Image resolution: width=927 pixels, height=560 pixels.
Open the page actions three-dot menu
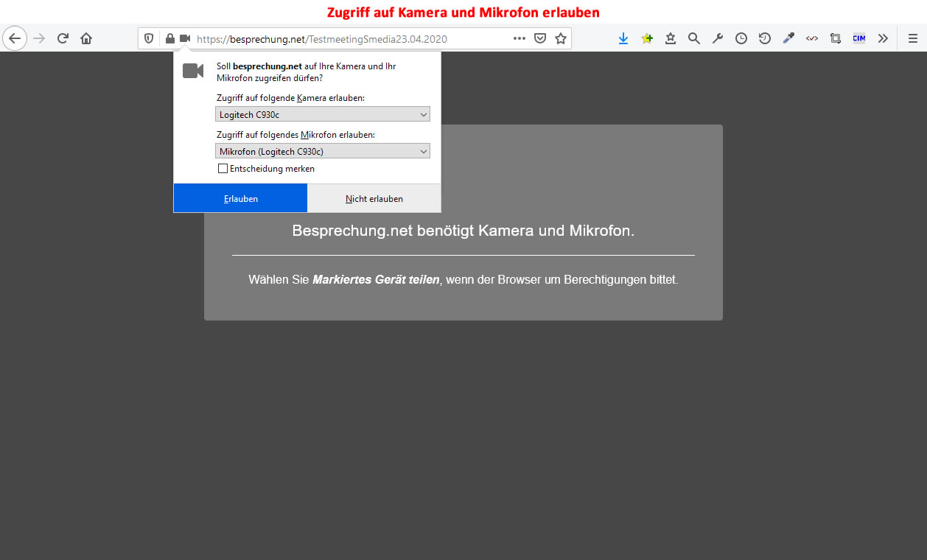coord(520,38)
